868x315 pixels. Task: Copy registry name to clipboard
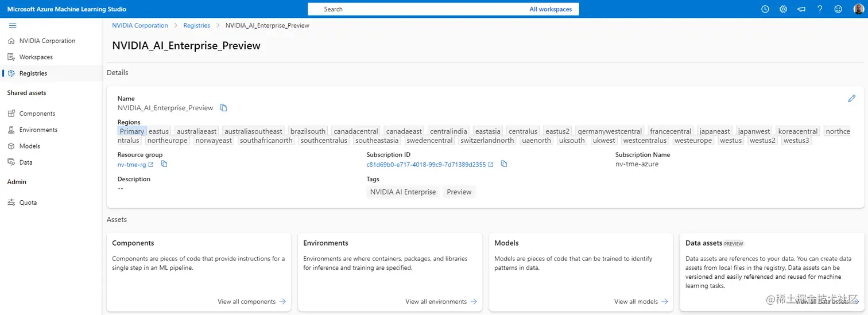pyautogui.click(x=224, y=108)
